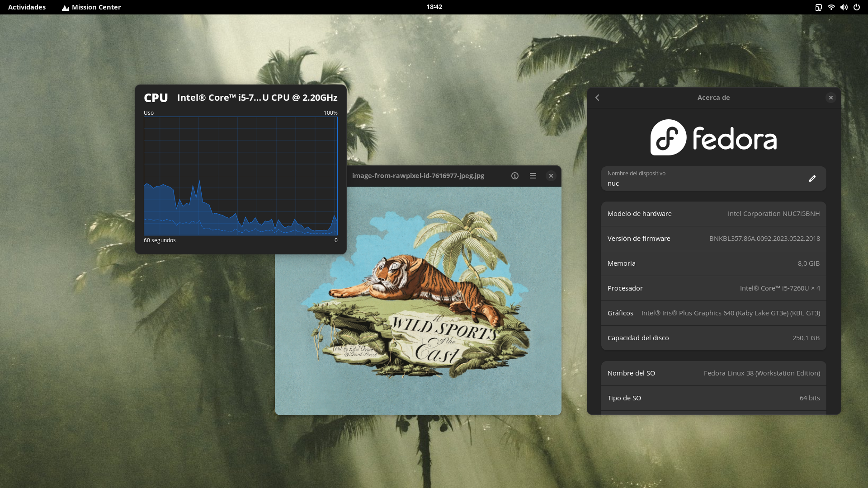Click the '60 segundos' graph label
Image resolution: width=868 pixels, height=488 pixels.
point(160,240)
